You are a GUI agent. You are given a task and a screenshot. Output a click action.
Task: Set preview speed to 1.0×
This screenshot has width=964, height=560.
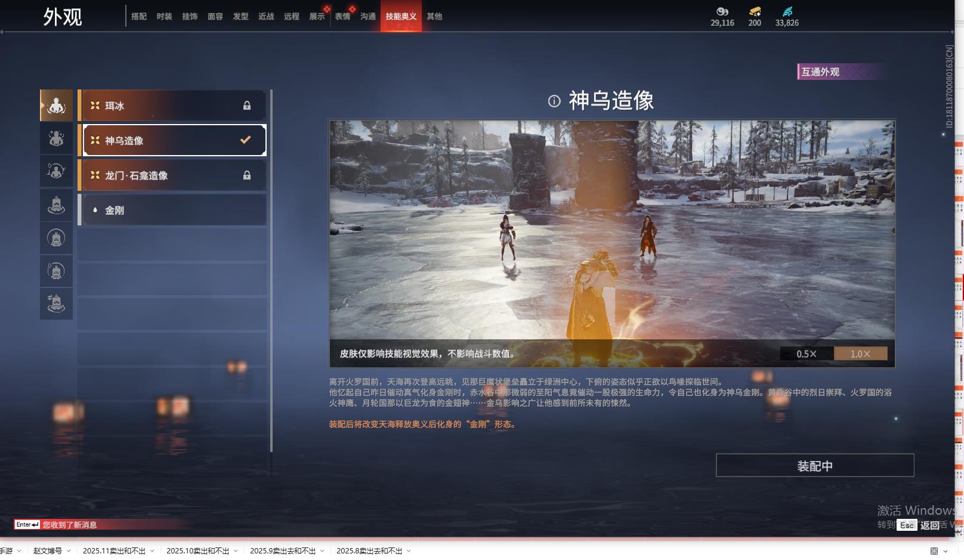click(x=860, y=354)
